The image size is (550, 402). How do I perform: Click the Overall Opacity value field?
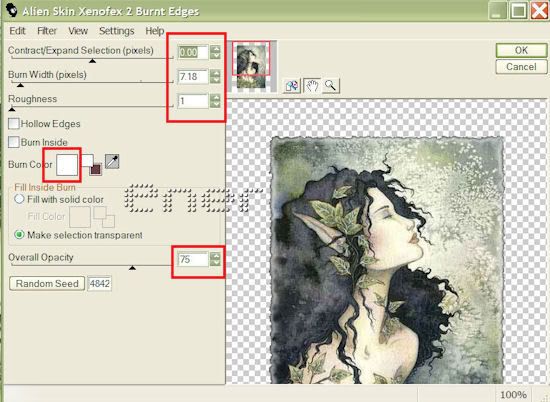coord(193,259)
